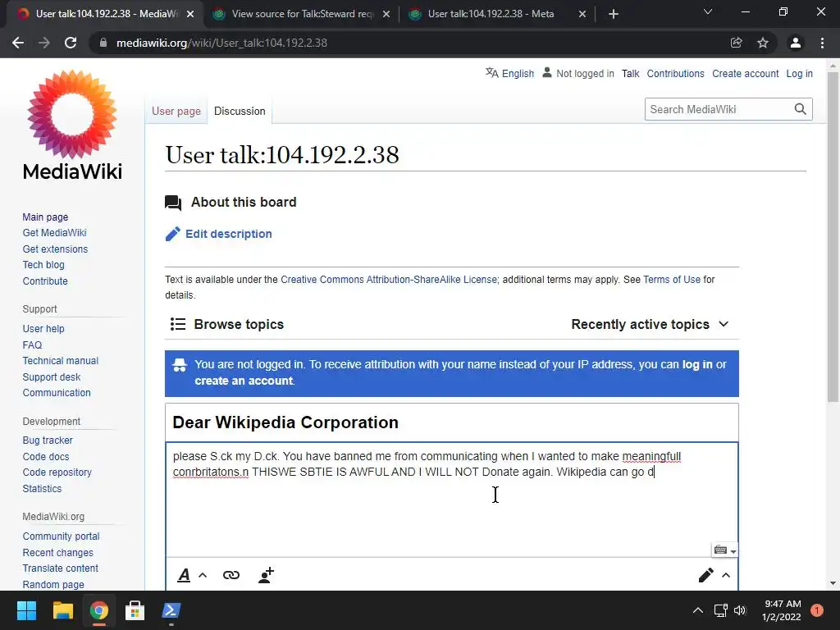Screen dimensions: 840x630
Task: Open PowerShell from taskbar
Action: (x=171, y=610)
